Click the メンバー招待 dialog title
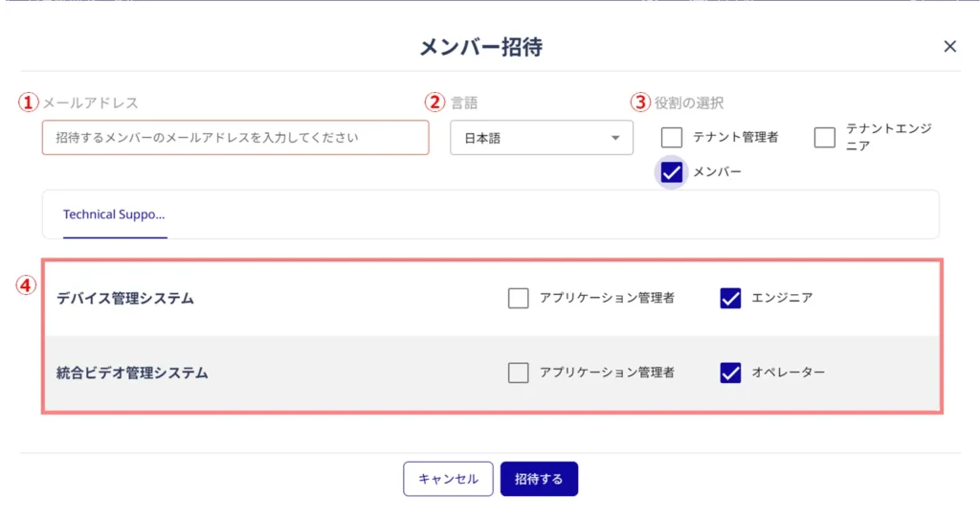Screen dimensions: 980x520 481,47
